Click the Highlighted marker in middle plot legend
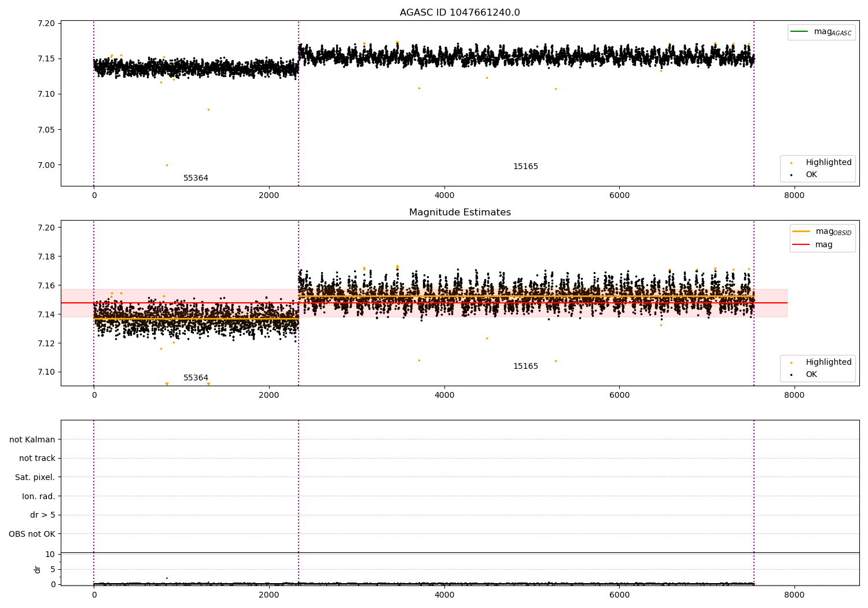 (x=791, y=362)
